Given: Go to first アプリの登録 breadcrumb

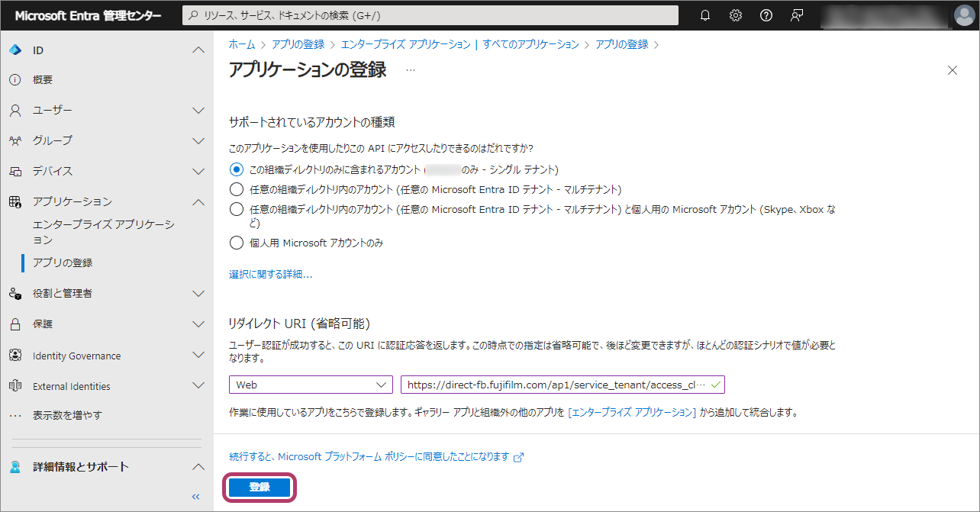Looking at the screenshot, I should 298,44.
